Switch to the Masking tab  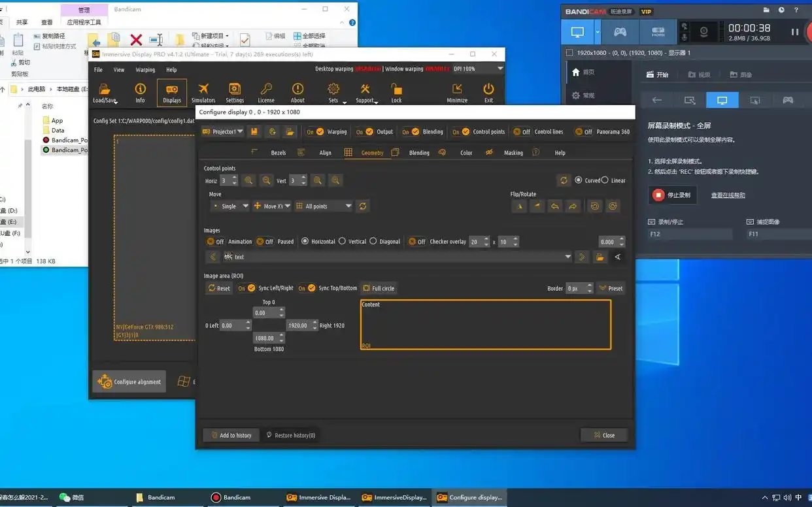tap(513, 152)
